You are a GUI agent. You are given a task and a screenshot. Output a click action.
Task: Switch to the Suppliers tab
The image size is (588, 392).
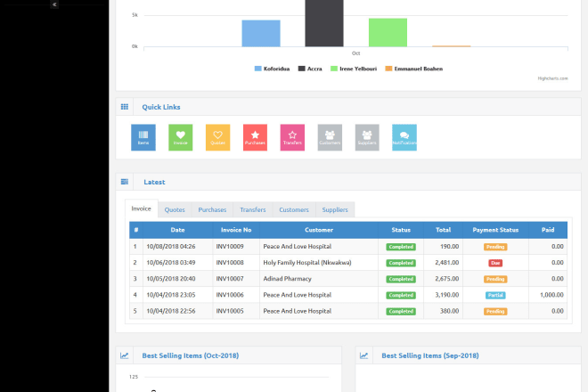(335, 209)
